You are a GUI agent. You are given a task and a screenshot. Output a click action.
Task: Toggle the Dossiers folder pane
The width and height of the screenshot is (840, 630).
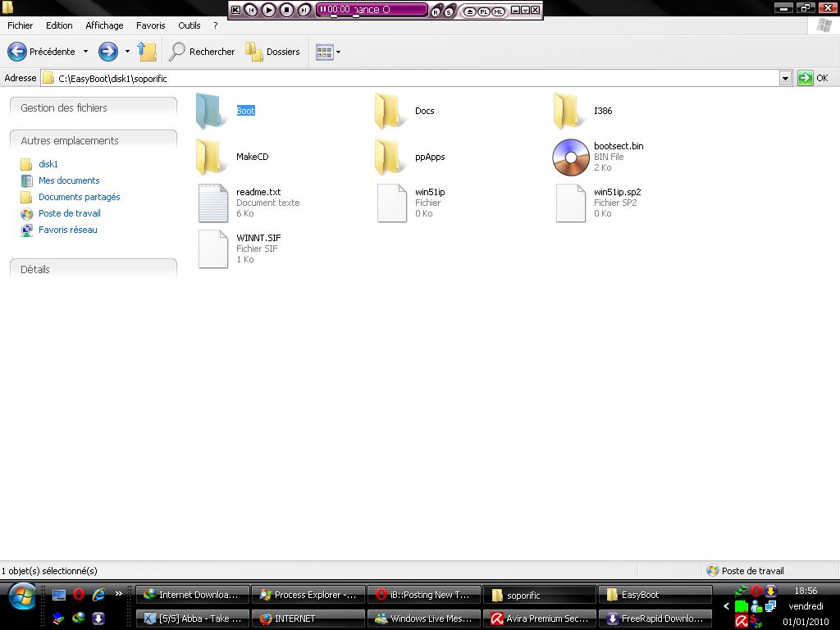pyautogui.click(x=272, y=52)
